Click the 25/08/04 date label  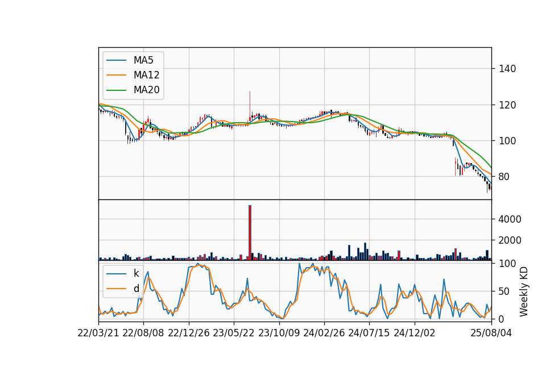(491, 333)
